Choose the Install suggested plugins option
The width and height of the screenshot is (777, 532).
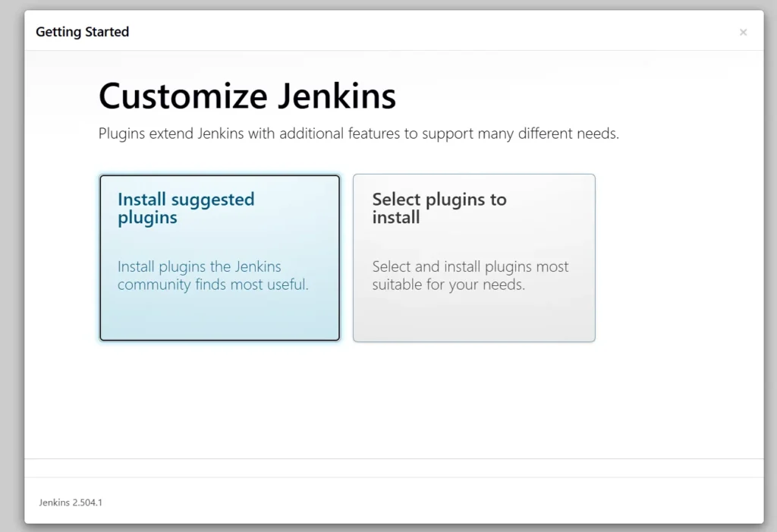[219, 258]
